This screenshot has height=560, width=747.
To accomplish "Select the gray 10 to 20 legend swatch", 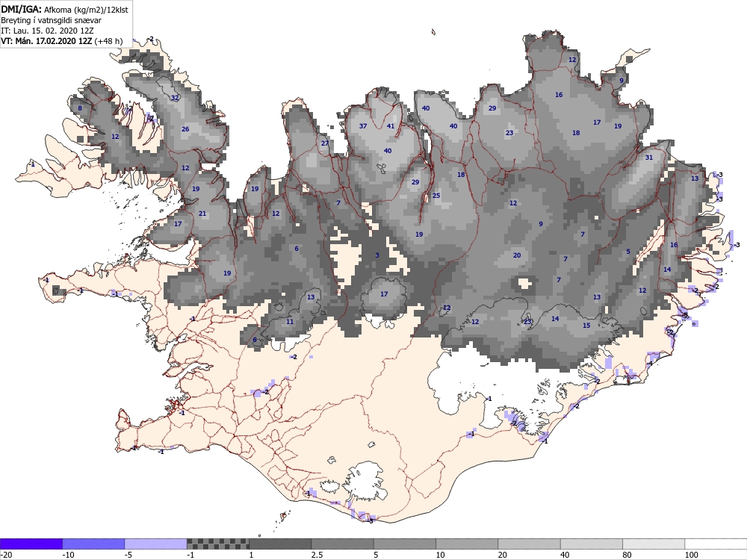I will [467, 544].
